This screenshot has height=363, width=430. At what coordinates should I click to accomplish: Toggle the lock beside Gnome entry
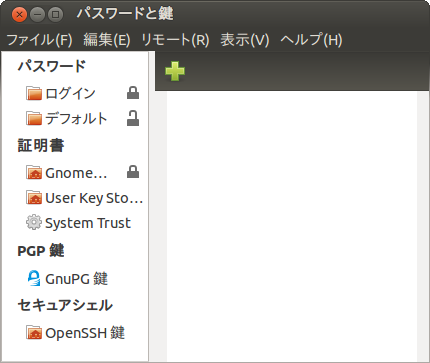pos(133,172)
